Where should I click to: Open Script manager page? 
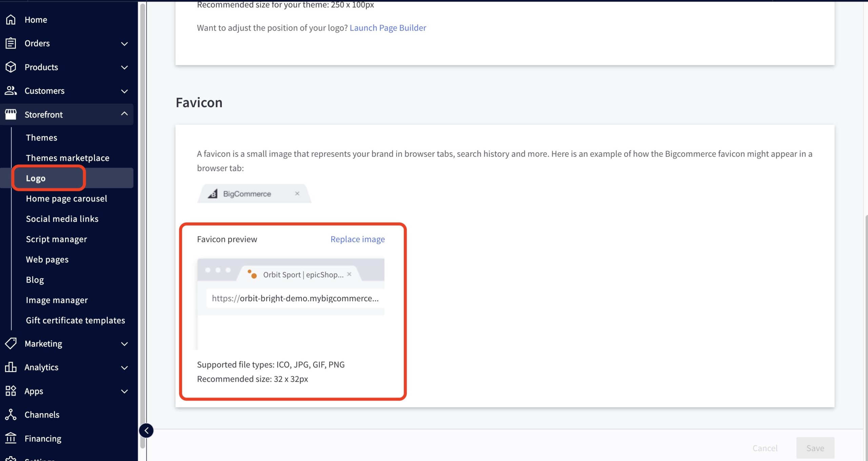(x=56, y=239)
